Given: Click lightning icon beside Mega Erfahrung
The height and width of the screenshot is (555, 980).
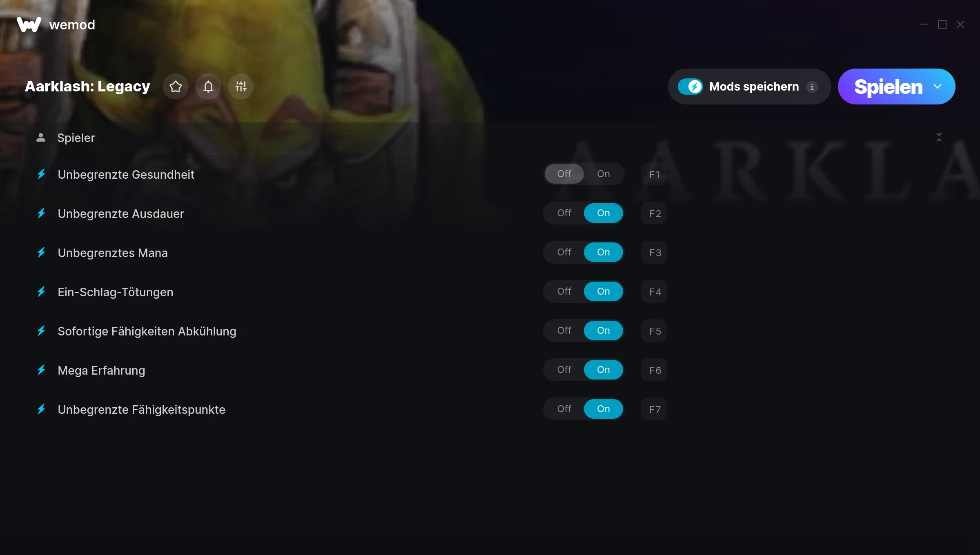Looking at the screenshot, I should tap(41, 370).
